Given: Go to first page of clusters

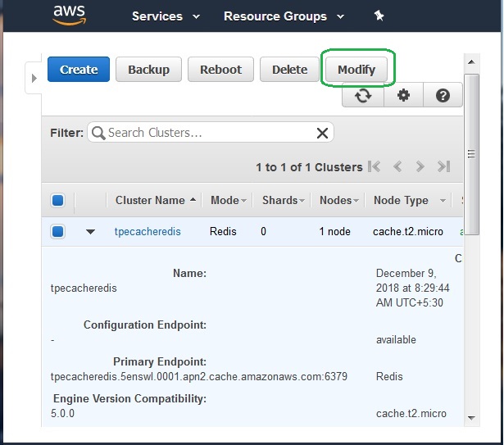Looking at the screenshot, I should [x=375, y=167].
